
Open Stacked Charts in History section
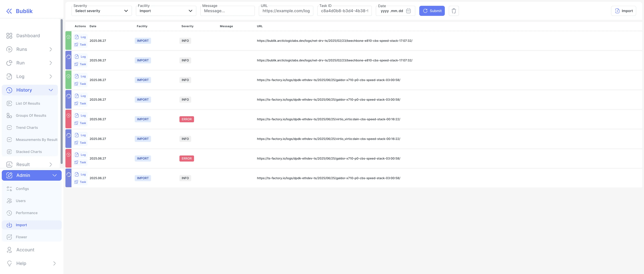tap(28, 152)
